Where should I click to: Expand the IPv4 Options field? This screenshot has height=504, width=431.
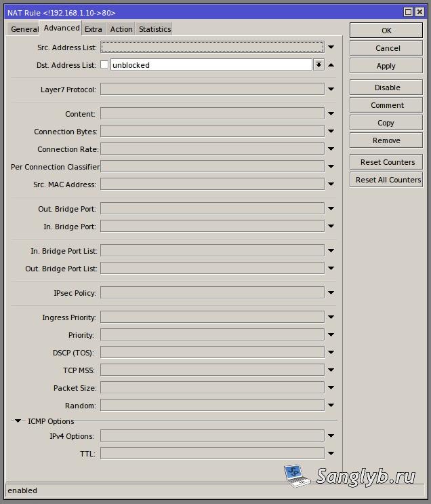[x=331, y=436]
